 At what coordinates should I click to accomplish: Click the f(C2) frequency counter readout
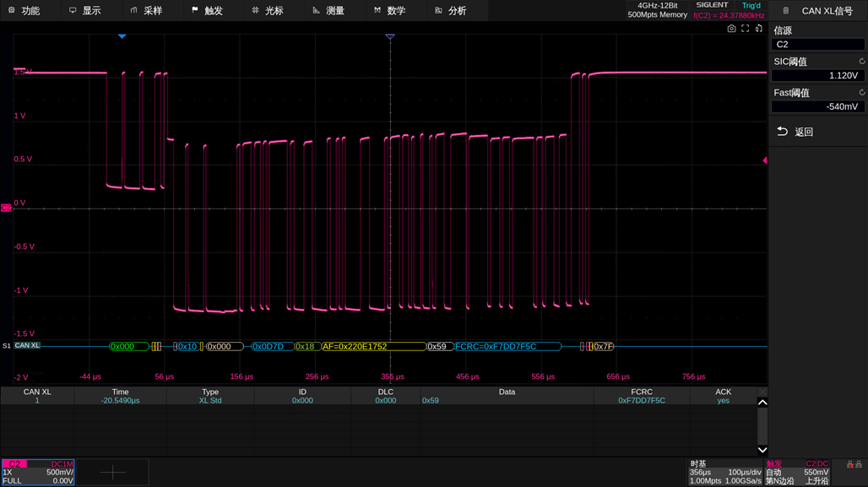click(729, 15)
